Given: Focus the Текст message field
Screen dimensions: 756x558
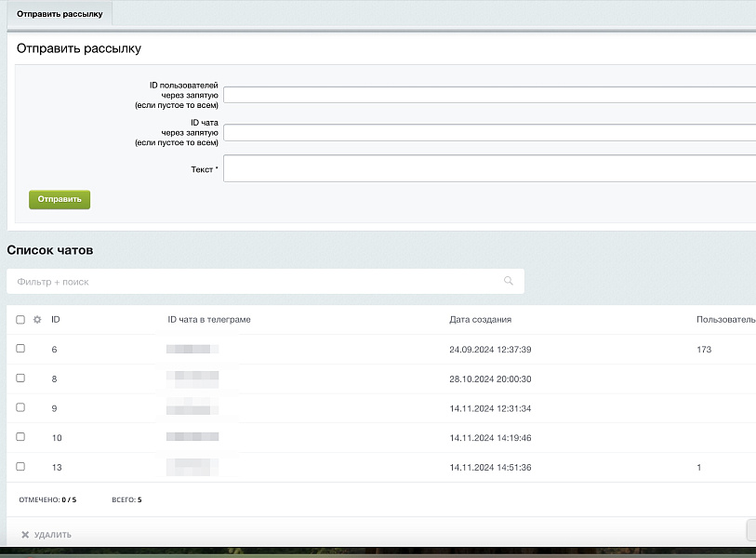Looking at the screenshot, I should click(x=489, y=168).
